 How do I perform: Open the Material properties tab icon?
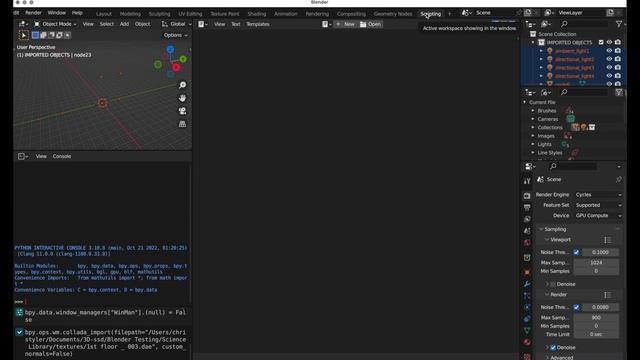[527, 342]
